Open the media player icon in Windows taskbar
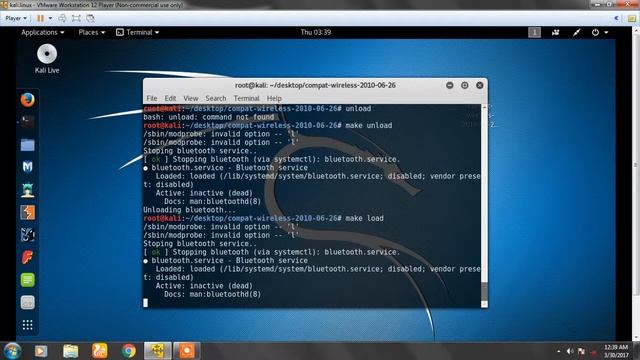 pos(41,351)
